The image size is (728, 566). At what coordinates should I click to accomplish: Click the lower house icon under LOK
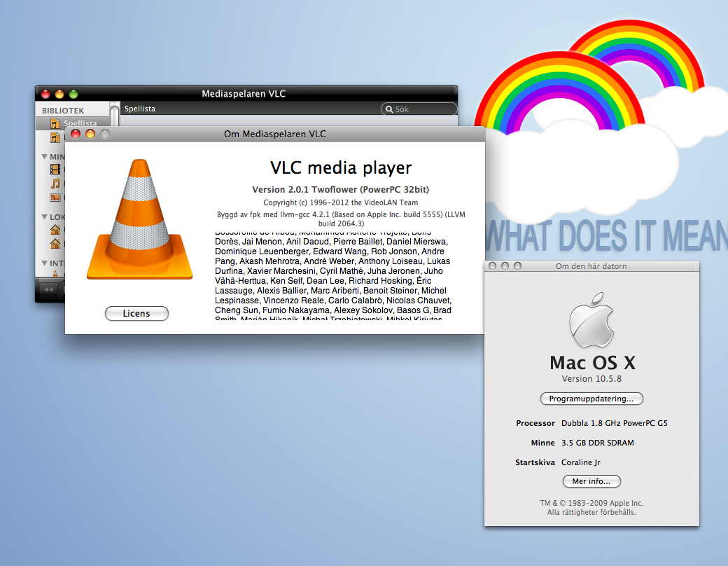pyautogui.click(x=55, y=243)
